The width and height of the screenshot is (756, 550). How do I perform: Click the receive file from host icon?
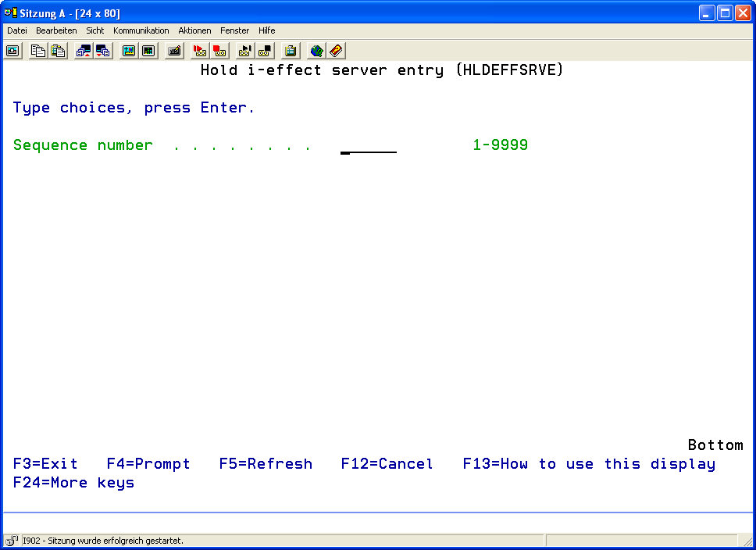tap(103, 51)
